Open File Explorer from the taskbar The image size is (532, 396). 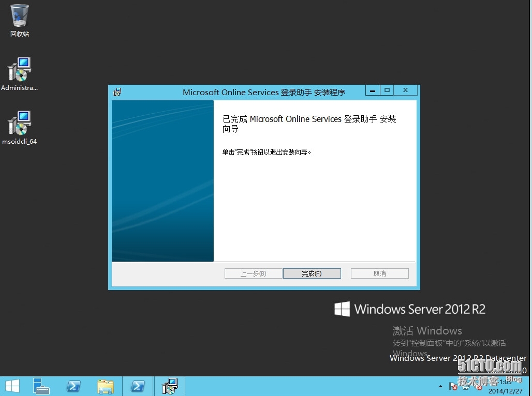tap(106, 386)
